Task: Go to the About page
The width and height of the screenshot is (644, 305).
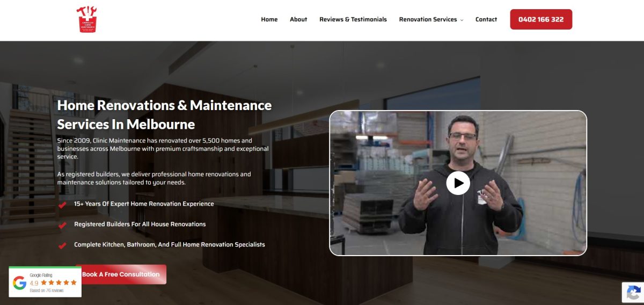Action: 298,19
